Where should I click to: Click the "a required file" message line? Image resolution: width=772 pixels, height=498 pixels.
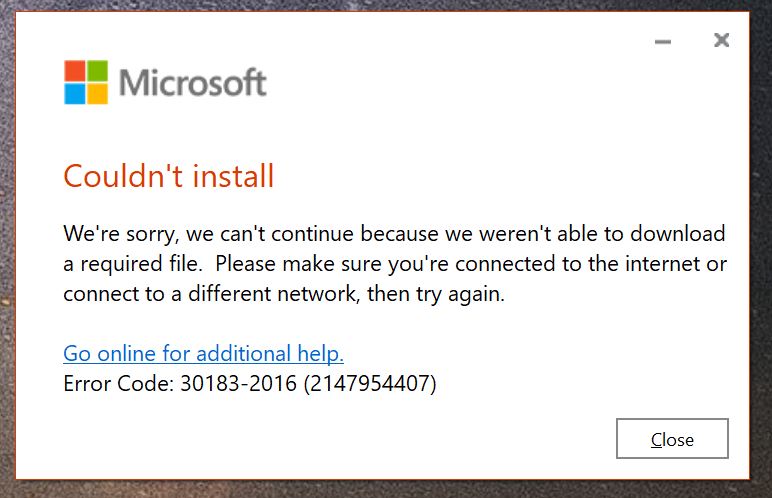pos(394,264)
